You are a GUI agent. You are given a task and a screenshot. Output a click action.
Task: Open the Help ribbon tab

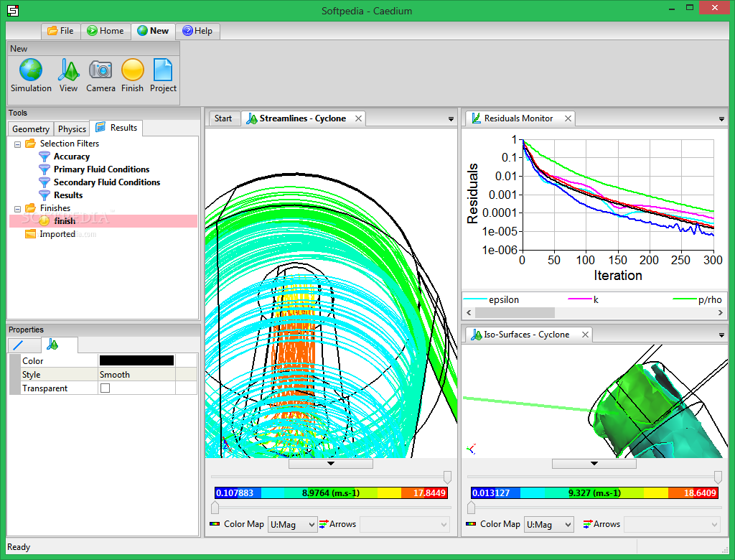coord(198,31)
